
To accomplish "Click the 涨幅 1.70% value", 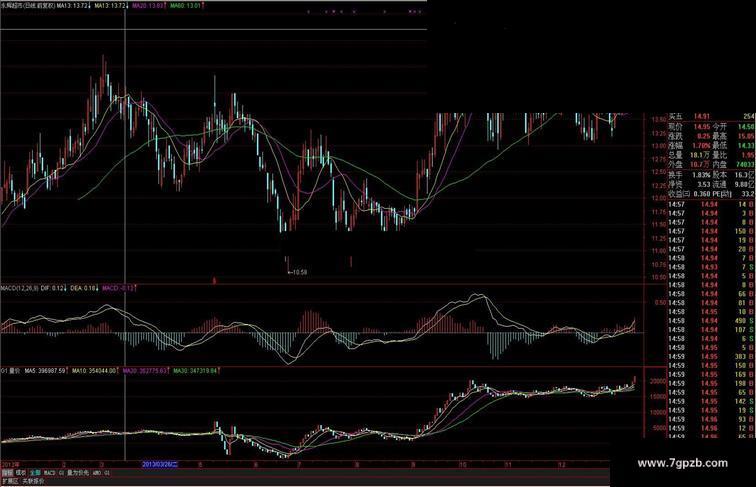I will (x=703, y=145).
